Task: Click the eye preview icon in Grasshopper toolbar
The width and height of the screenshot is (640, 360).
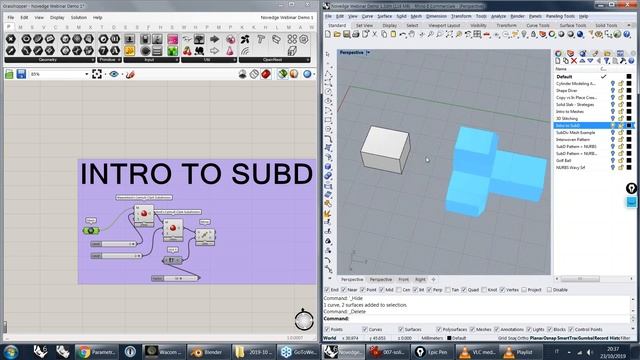Action: click(x=114, y=74)
